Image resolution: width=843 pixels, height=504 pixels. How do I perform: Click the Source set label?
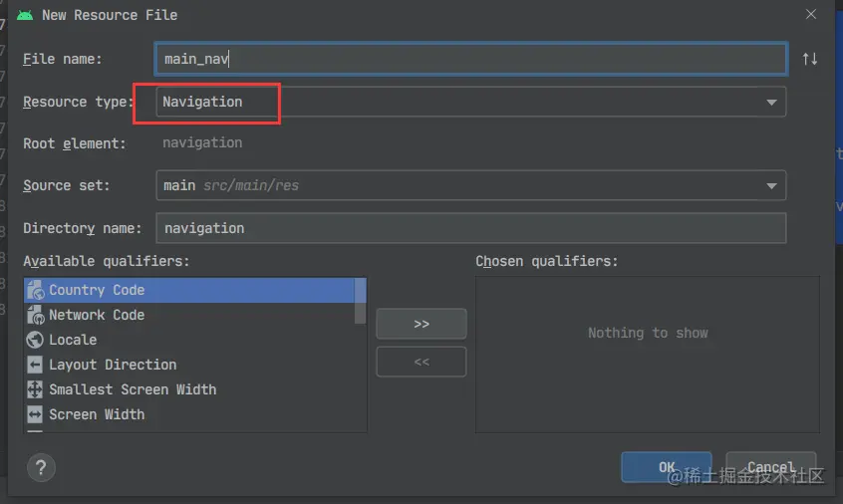66,186
